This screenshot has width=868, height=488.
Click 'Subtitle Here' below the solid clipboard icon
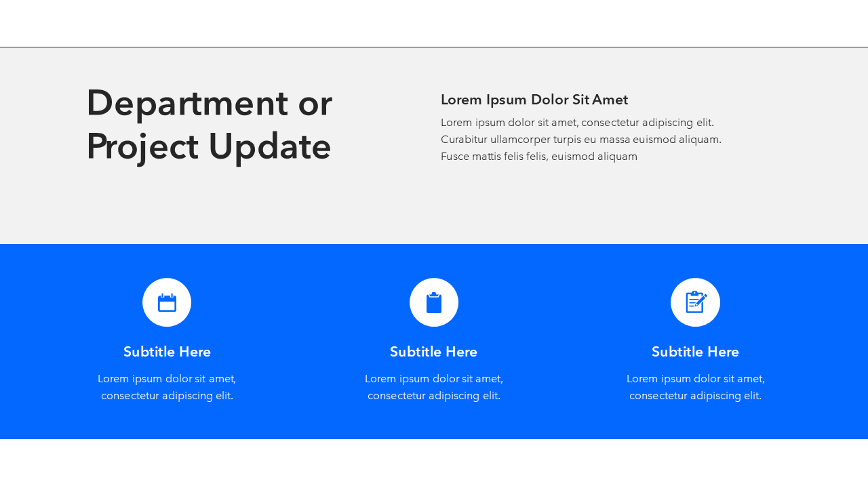[x=433, y=352]
